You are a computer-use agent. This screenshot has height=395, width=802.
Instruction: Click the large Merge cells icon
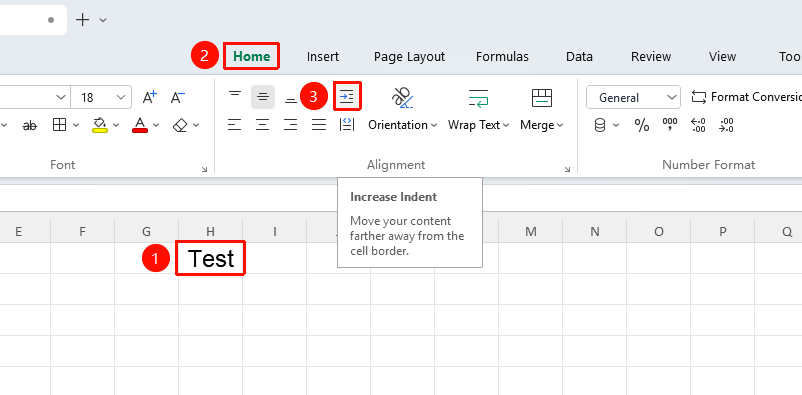pyautogui.click(x=542, y=97)
